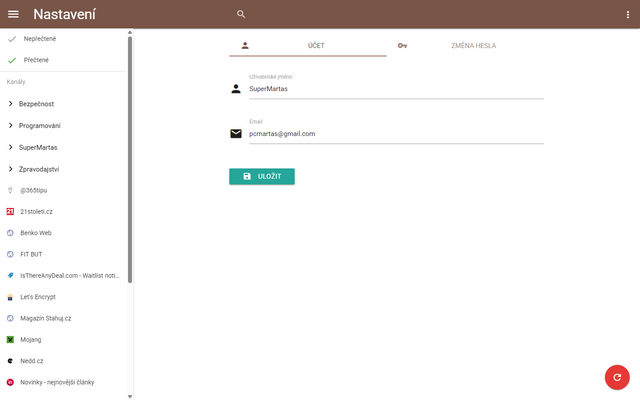640x400 pixels.
Task: Expand the Programování channel group
Action: point(11,125)
